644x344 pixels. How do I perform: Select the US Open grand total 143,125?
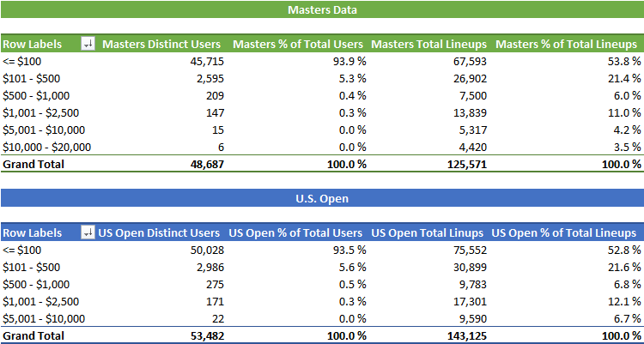click(467, 335)
